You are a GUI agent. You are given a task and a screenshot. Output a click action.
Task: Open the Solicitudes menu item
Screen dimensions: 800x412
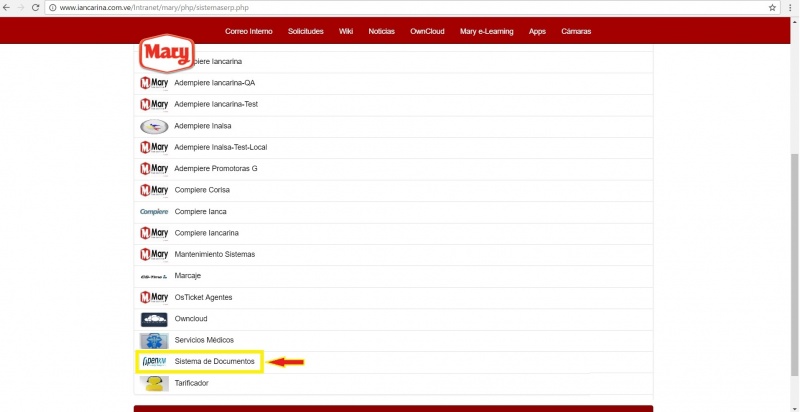click(306, 31)
